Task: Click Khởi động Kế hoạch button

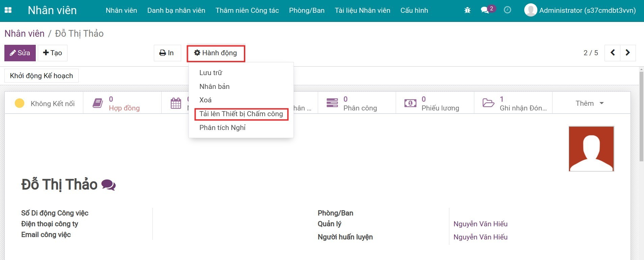Action: click(41, 76)
